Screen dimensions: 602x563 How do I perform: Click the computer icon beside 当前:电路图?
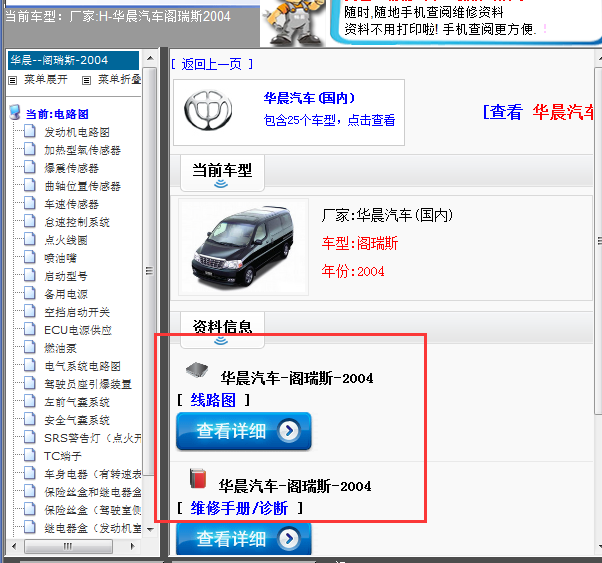(x=15, y=113)
